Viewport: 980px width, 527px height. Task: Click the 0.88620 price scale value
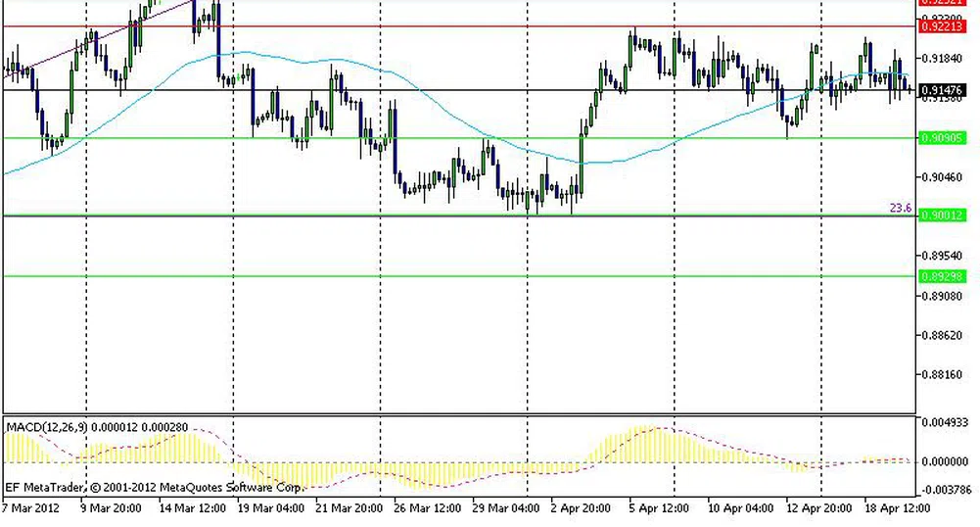(942, 335)
